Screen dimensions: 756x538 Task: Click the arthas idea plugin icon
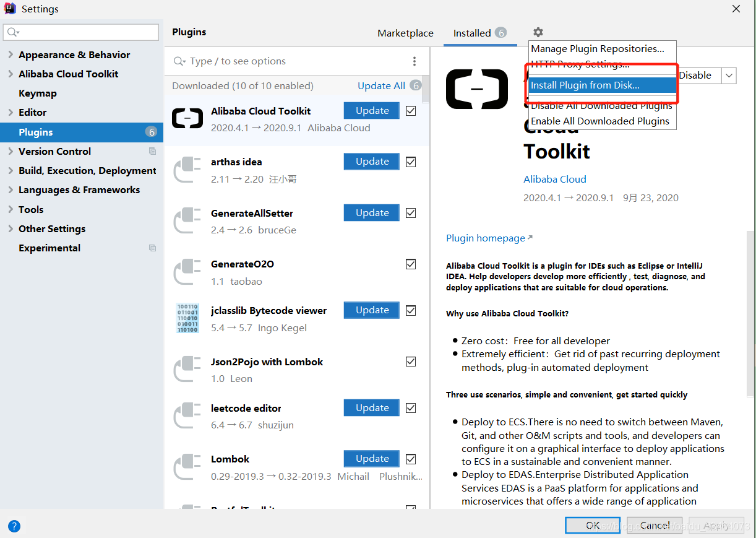point(187,170)
